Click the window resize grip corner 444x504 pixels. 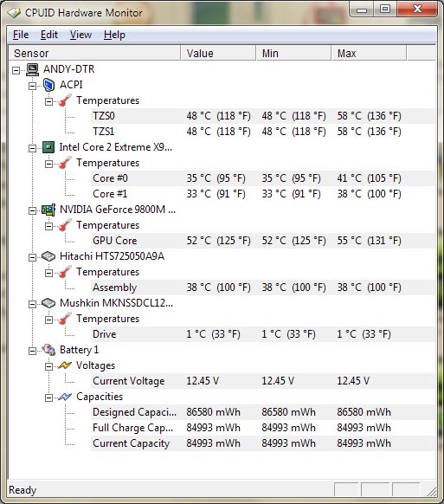coord(431,491)
